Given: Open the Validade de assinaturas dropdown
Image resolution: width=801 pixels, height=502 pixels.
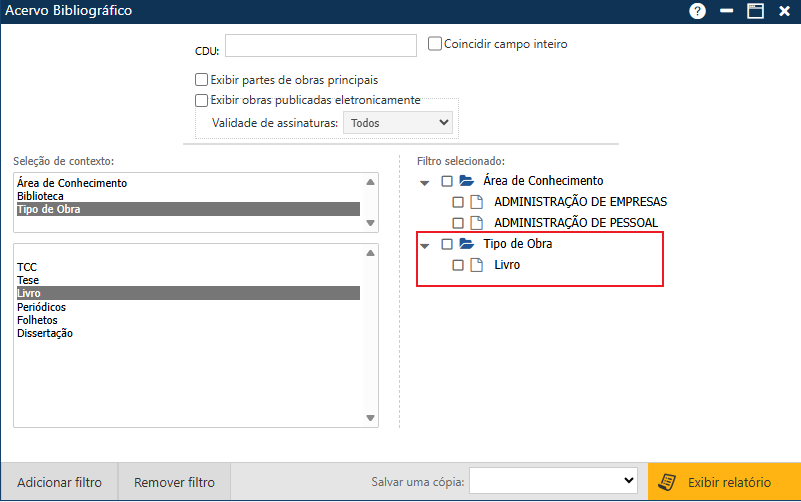Looking at the screenshot, I should 397,122.
